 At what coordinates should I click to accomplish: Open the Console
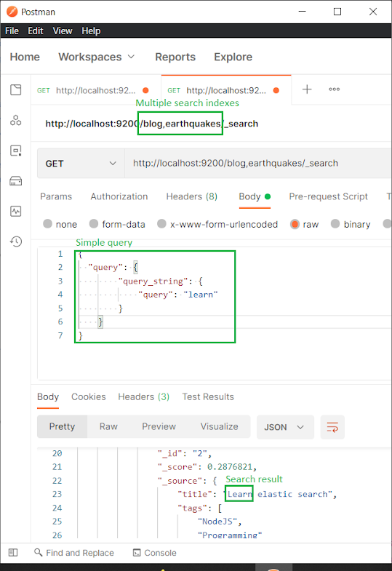coord(155,552)
